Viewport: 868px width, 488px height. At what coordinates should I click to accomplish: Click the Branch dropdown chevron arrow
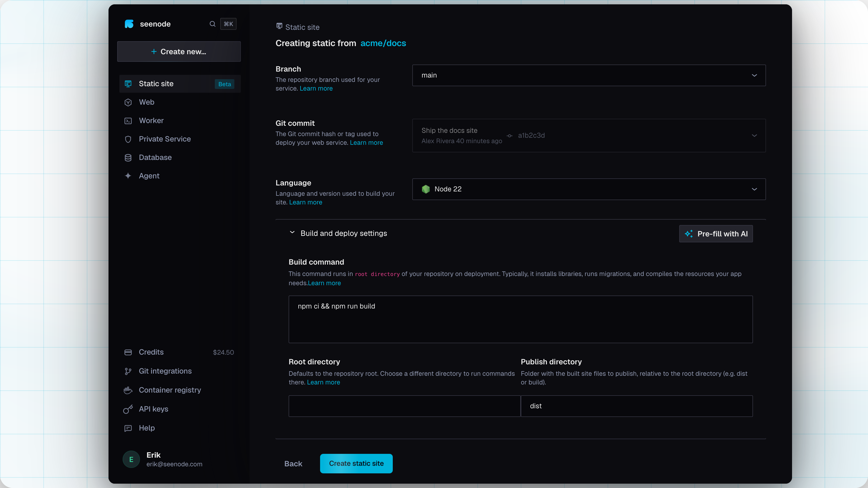(x=754, y=75)
